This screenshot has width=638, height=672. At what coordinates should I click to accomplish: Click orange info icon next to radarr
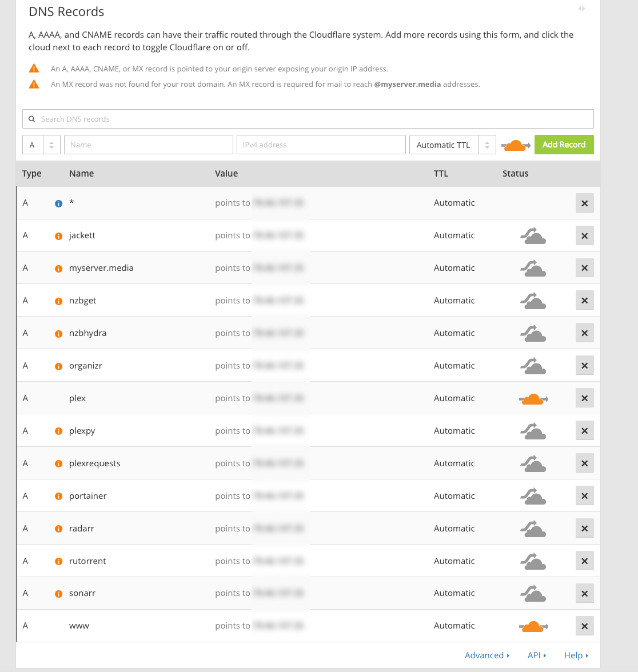pos(59,529)
